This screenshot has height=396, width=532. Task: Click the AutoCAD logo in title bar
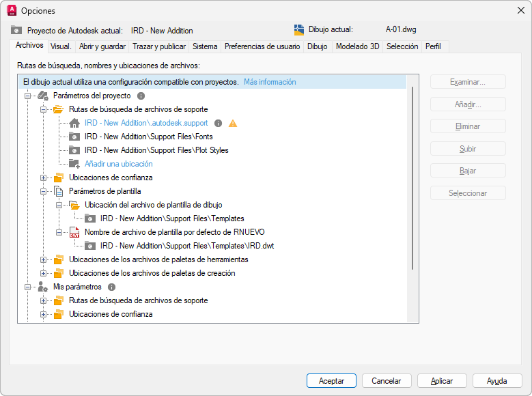point(12,10)
